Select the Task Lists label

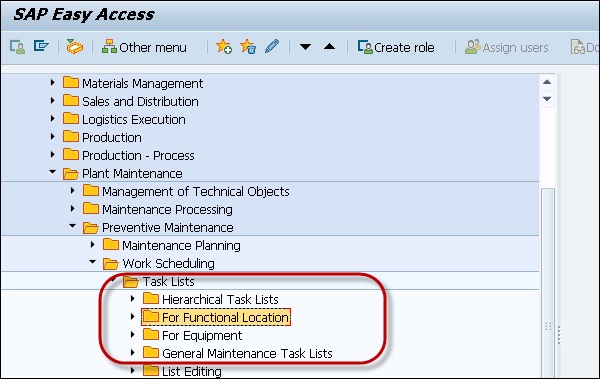(x=169, y=281)
